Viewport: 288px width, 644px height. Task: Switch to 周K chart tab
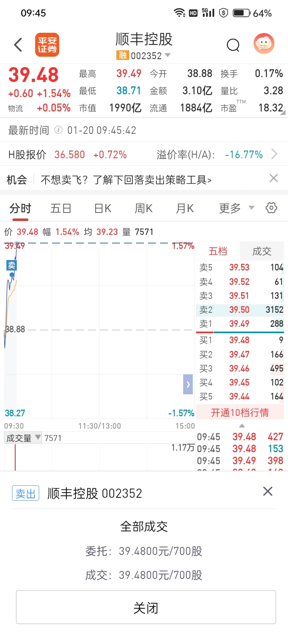[144, 208]
